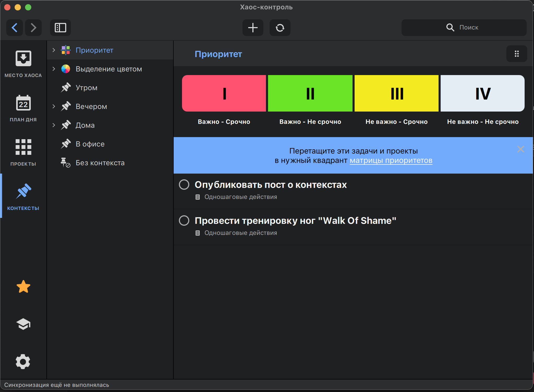Screen dimensions: 534x392
Task: Expand the Приоритет tree item
Action: (x=54, y=50)
